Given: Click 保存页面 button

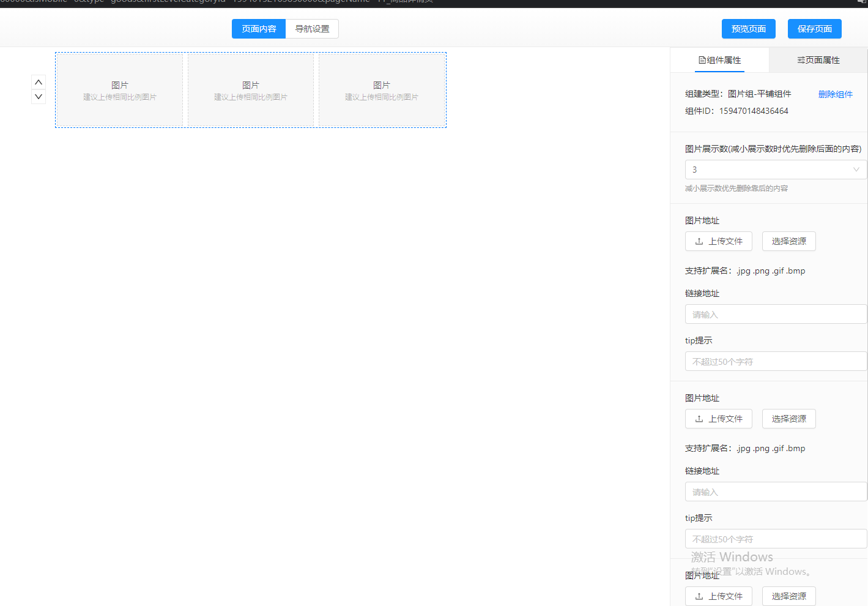Looking at the screenshot, I should 815,29.
